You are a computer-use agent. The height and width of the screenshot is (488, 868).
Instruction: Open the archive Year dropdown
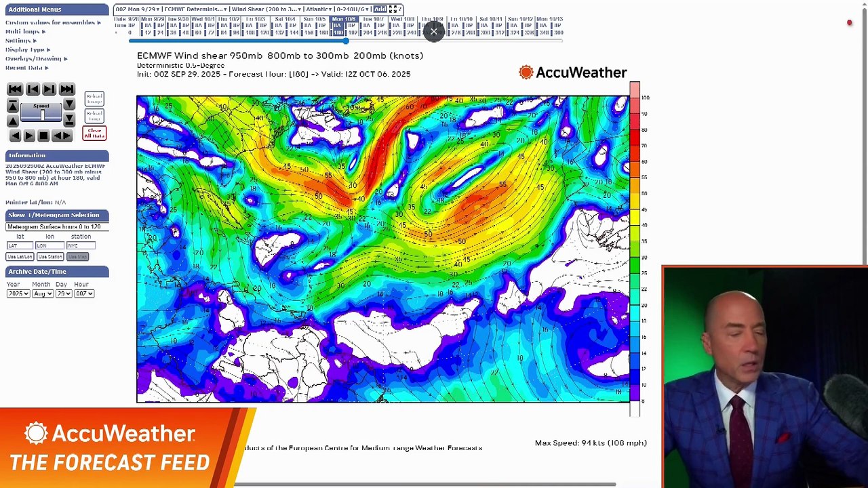[18, 293]
